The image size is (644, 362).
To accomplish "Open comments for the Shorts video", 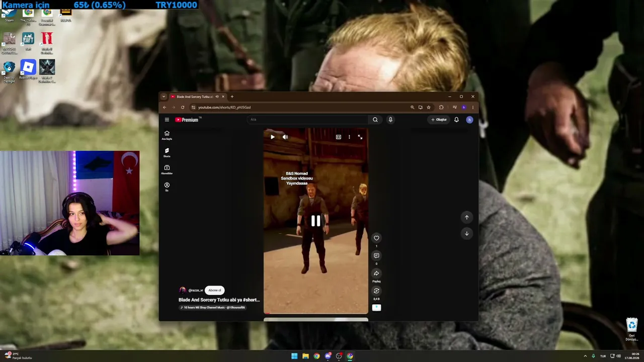I will [x=376, y=256].
